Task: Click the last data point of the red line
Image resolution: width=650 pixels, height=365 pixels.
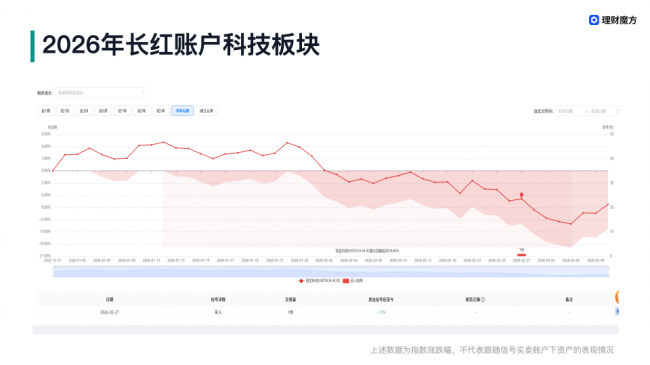Action: [608, 204]
